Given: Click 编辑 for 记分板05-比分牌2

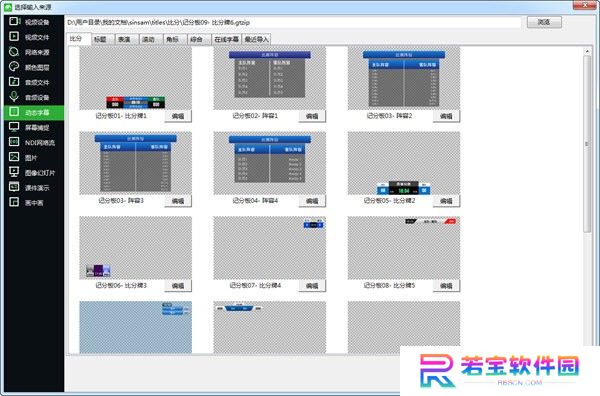Looking at the screenshot, I should (x=446, y=201).
